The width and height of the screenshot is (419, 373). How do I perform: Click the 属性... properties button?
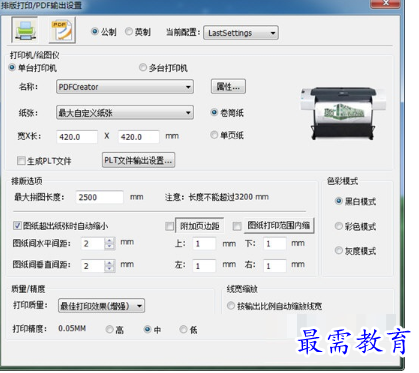[x=228, y=87]
